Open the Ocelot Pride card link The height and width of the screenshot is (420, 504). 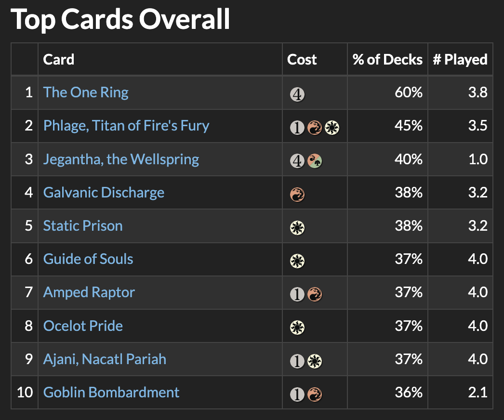[x=83, y=326]
